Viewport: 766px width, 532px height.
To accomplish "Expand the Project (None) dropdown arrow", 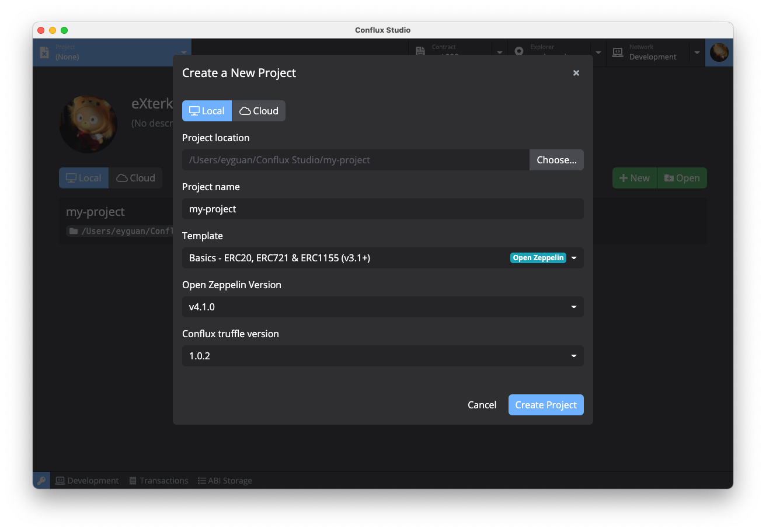I will click(184, 52).
